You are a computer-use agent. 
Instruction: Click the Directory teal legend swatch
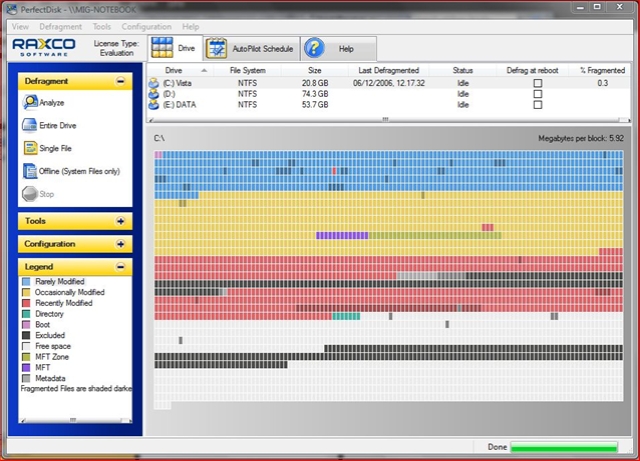26,314
